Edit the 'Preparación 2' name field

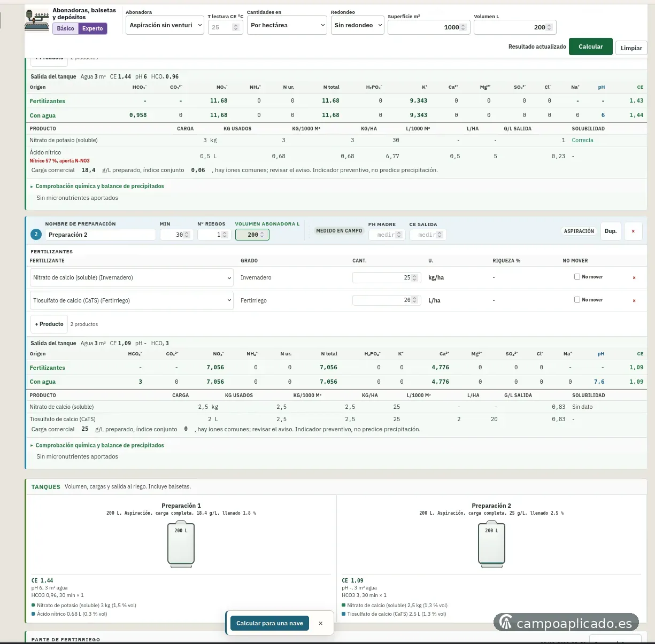(101, 235)
